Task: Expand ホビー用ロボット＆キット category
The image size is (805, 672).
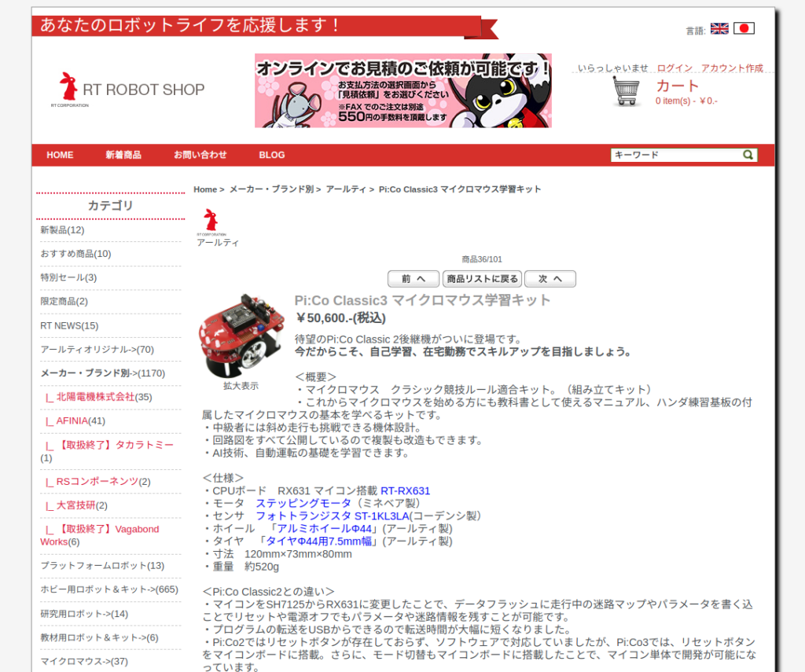Action: click(108, 589)
